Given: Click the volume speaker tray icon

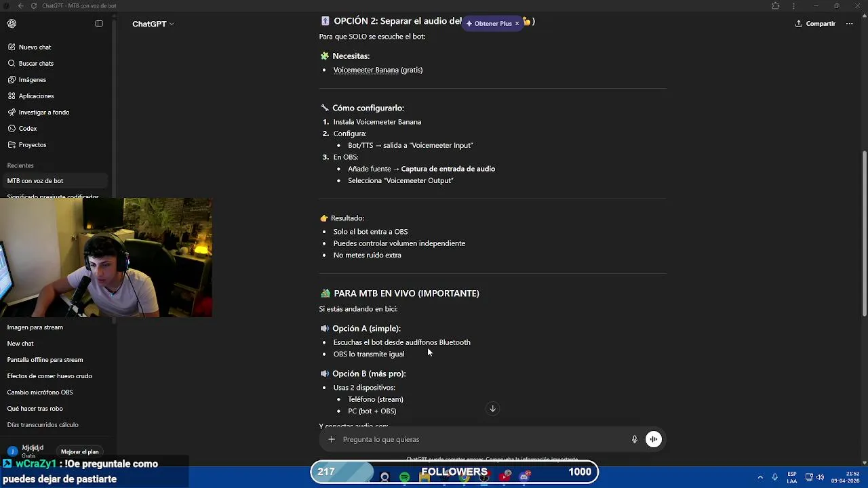Looking at the screenshot, I should click(x=821, y=477).
